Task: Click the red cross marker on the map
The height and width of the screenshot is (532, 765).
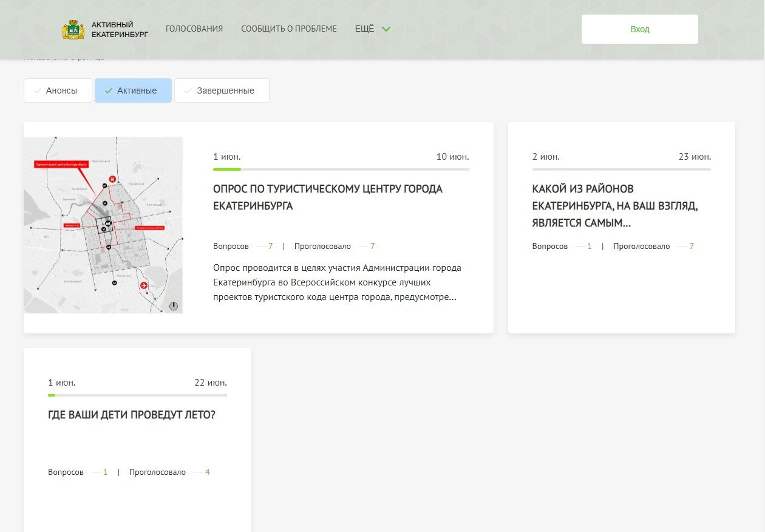Action: pyautogui.click(x=144, y=285)
